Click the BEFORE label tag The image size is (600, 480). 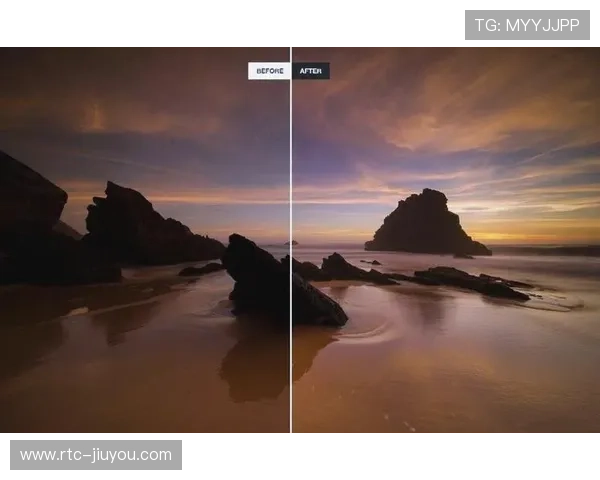[x=269, y=71]
